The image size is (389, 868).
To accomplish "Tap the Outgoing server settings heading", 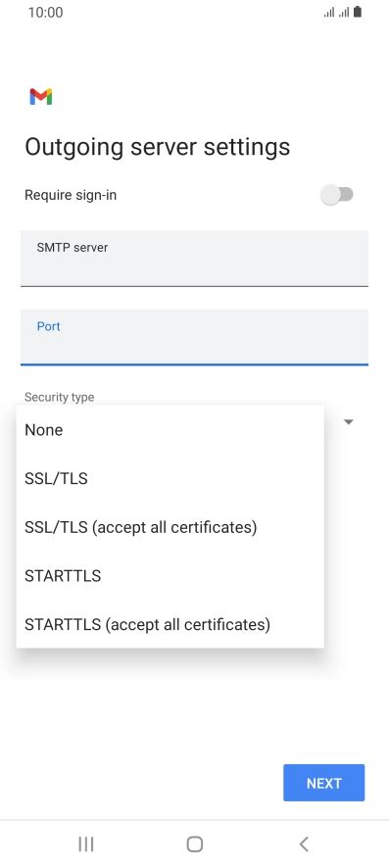I will pos(158,147).
